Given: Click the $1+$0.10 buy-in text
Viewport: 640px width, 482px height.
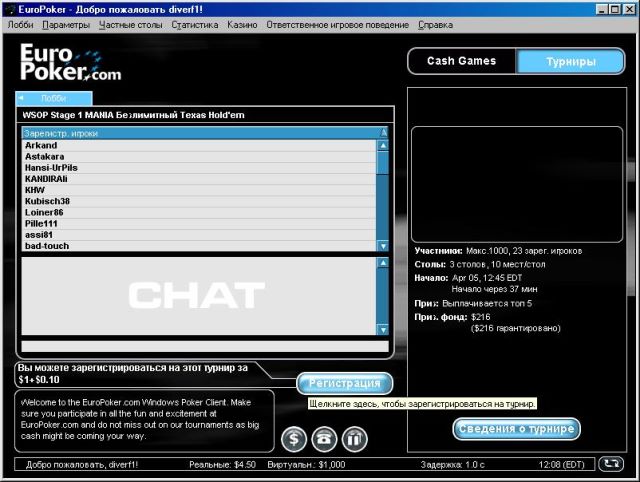Looking at the screenshot, I should coord(39,380).
